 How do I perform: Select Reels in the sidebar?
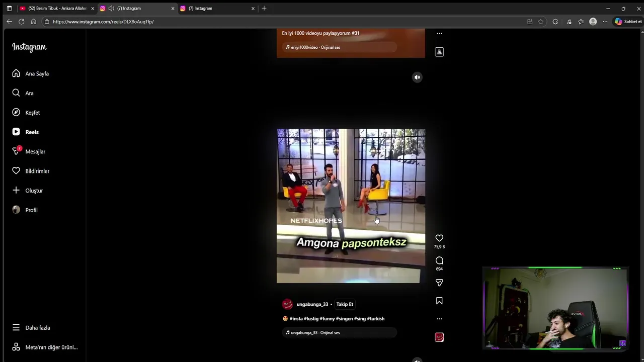tap(26, 132)
